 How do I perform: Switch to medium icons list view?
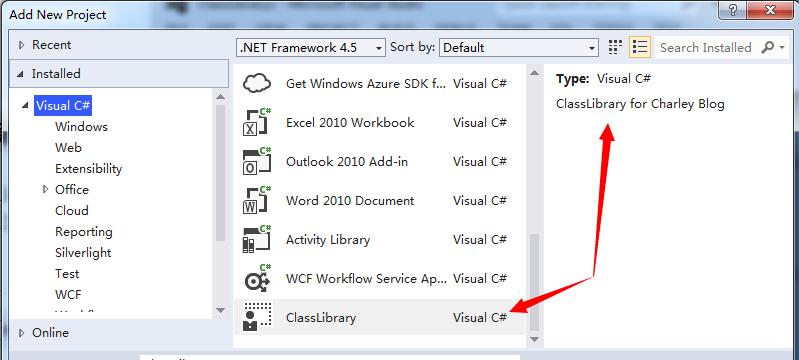click(x=640, y=47)
